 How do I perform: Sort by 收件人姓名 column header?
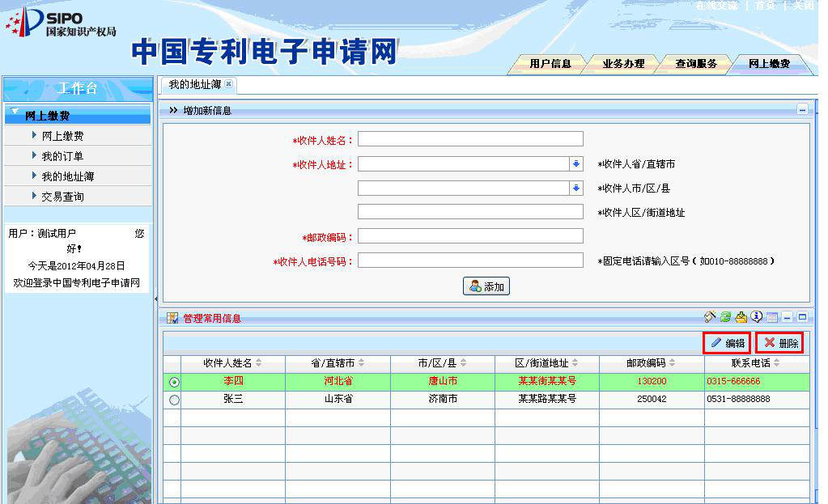point(232,363)
